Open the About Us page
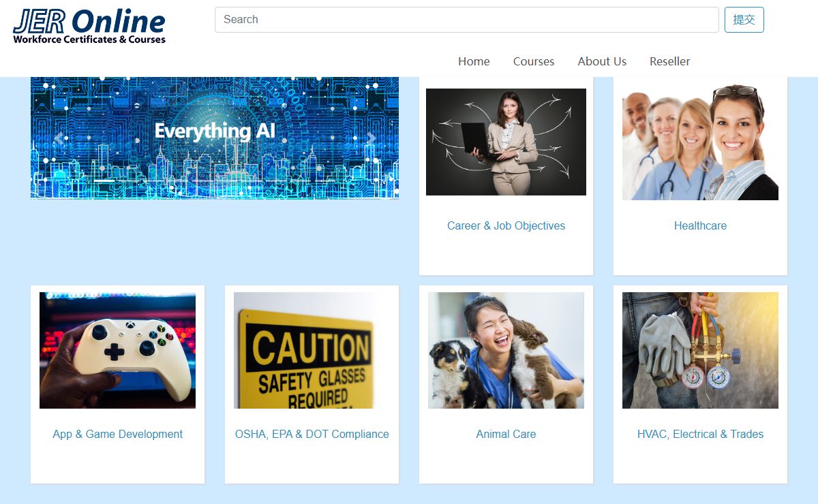The width and height of the screenshot is (818, 504). pos(602,61)
